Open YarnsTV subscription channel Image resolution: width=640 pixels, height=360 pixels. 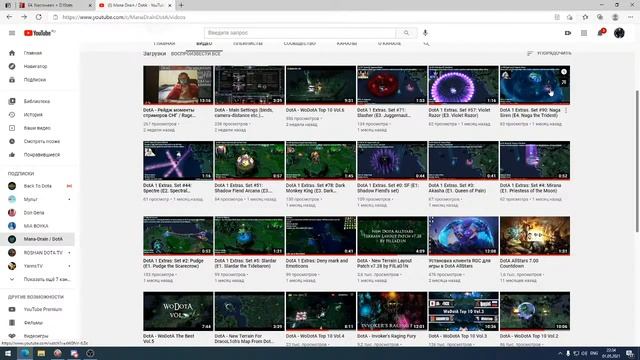coord(38,266)
